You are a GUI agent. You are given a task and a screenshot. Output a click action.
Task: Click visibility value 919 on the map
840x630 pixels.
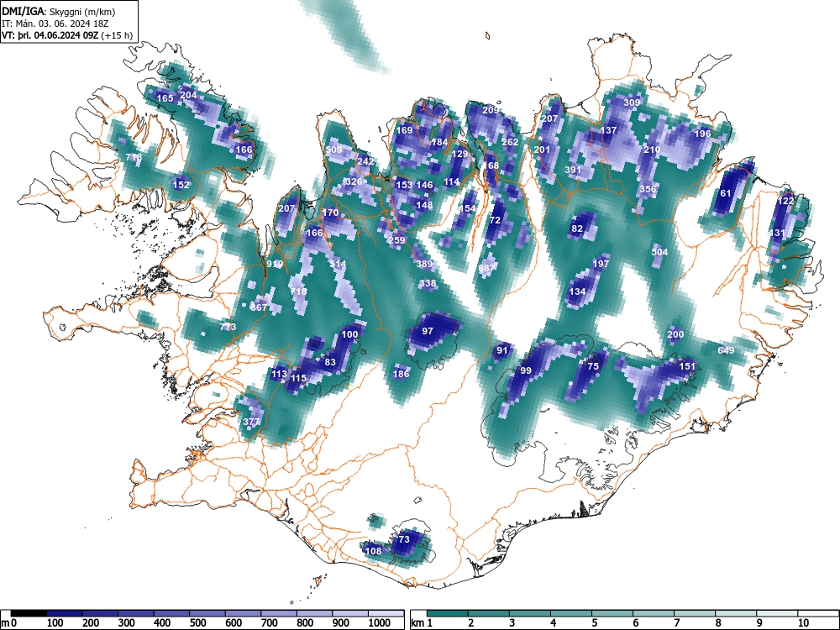point(275,264)
